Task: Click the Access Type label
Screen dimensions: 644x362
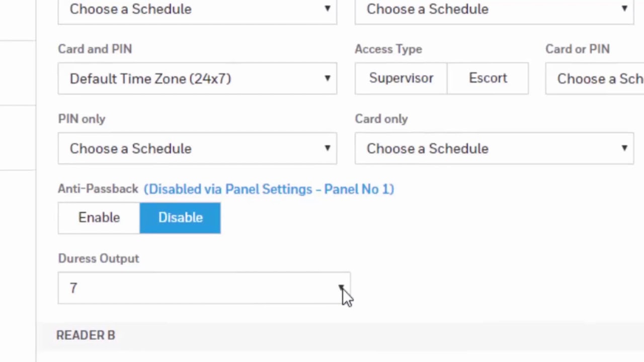Action: click(388, 49)
